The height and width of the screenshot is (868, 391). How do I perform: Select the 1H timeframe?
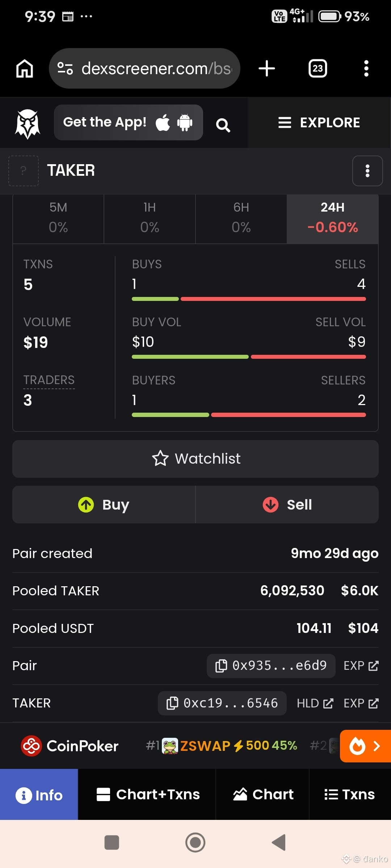pyautogui.click(x=150, y=219)
